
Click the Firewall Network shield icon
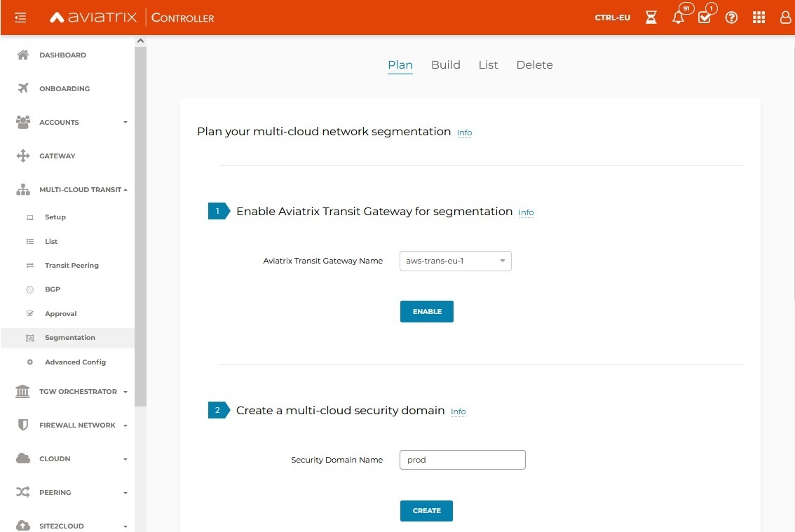tap(23, 425)
